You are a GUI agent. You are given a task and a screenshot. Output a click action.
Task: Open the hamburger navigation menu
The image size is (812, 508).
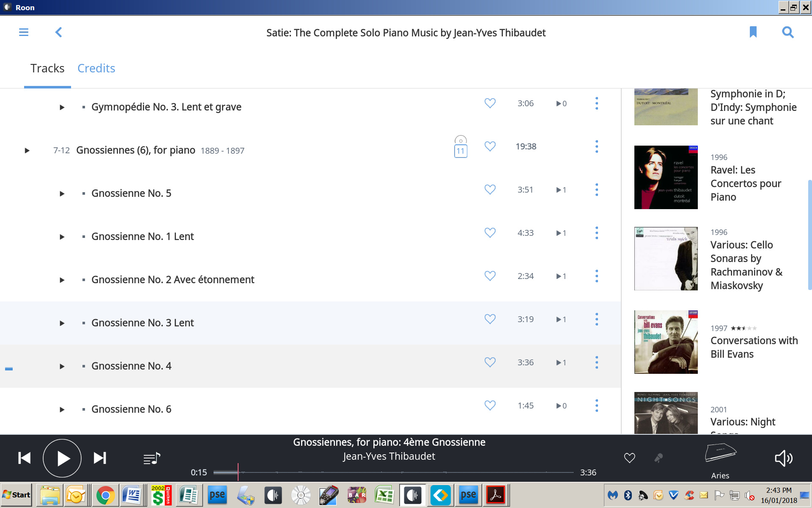click(24, 32)
